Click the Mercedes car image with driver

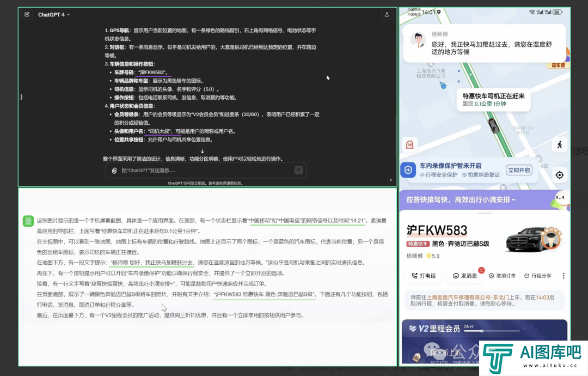coord(533,239)
